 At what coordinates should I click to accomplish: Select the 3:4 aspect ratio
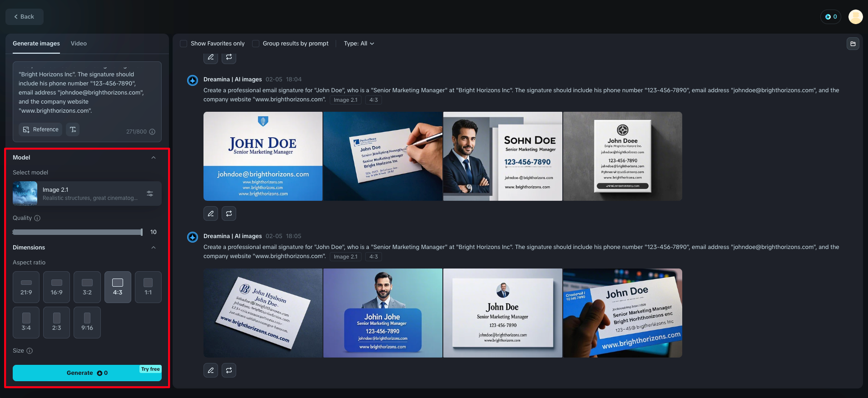[x=26, y=323]
